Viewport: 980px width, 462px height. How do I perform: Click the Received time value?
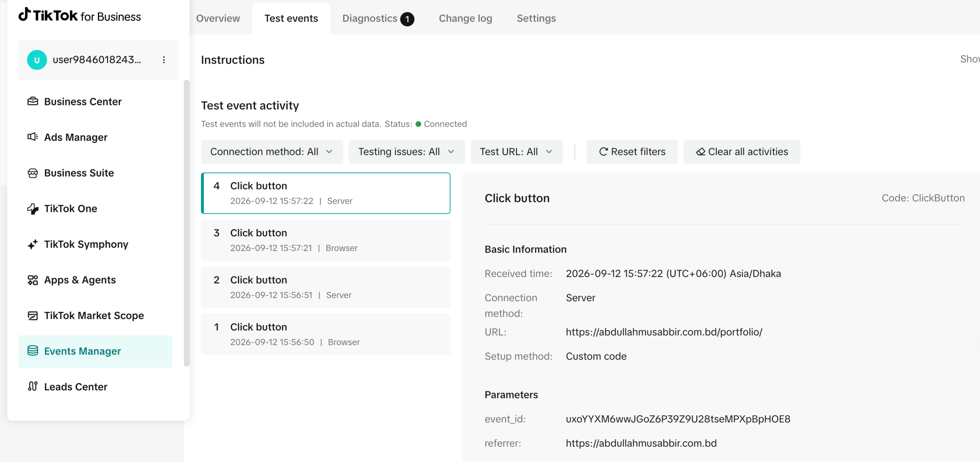(x=673, y=274)
